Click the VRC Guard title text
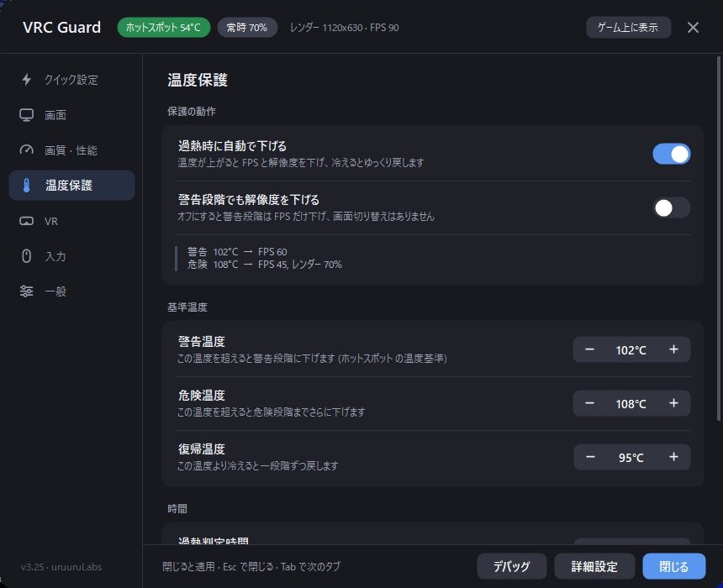723x588 pixels. coord(61,28)
